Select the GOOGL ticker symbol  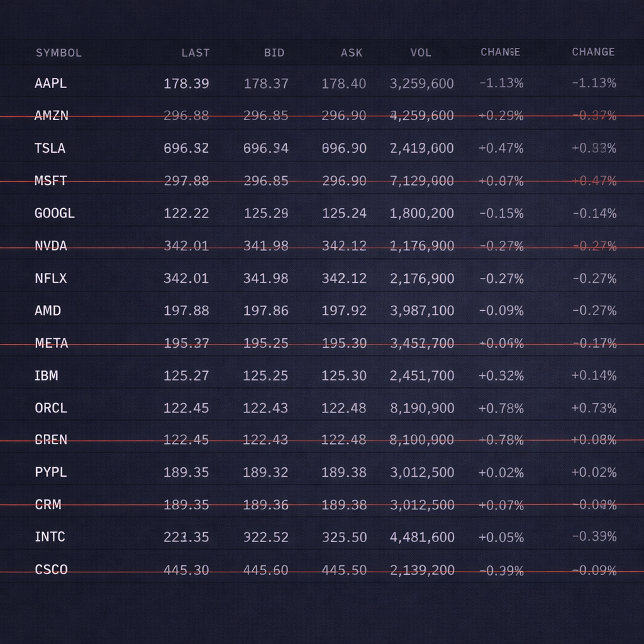click(x=54, y=213)
